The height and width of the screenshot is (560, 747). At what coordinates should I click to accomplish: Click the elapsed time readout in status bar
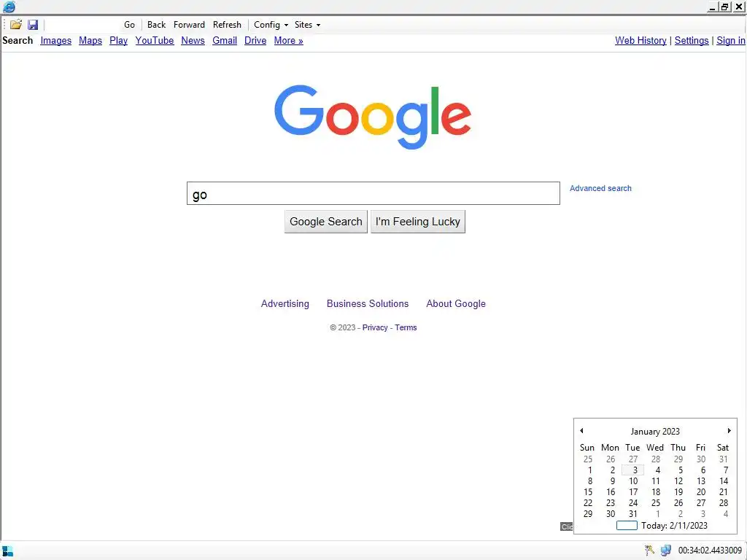click(710, 551)
